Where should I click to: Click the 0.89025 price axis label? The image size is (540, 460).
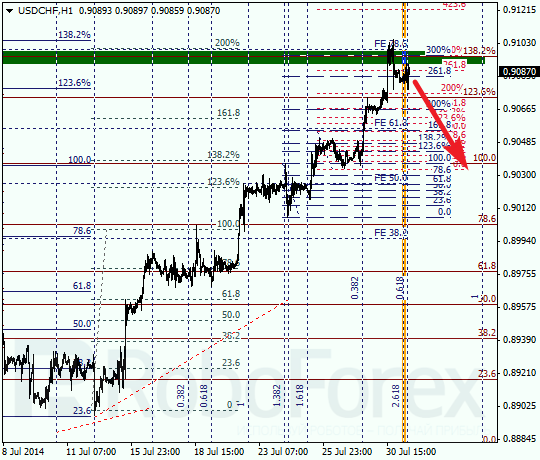pyautogui.click(x=519, y=406)
